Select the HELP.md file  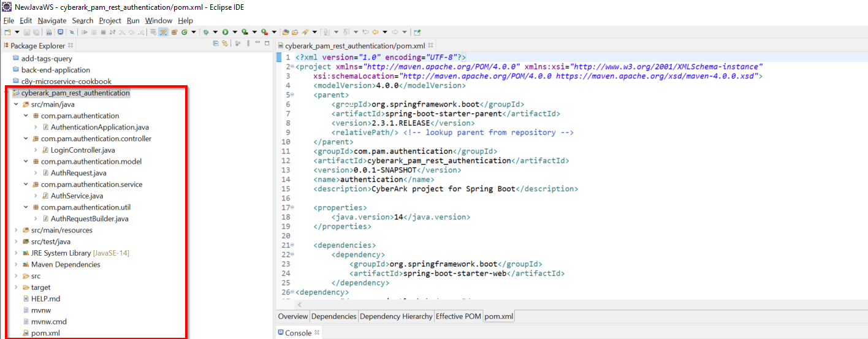pyautogui.click(x=45, y=299)
